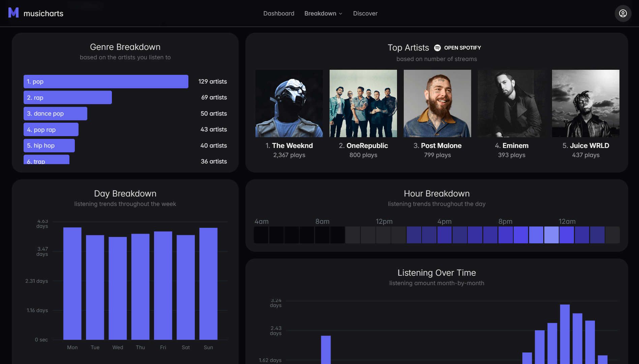Select the Eminem artist photo
This screenshot has height=364, width=639.
pyautogui.click(x=512, y=103)
